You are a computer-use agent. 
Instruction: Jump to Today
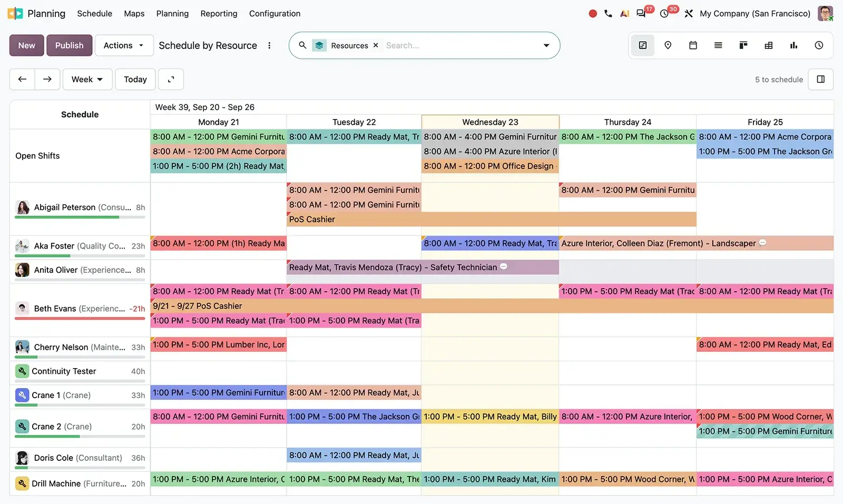135,80
